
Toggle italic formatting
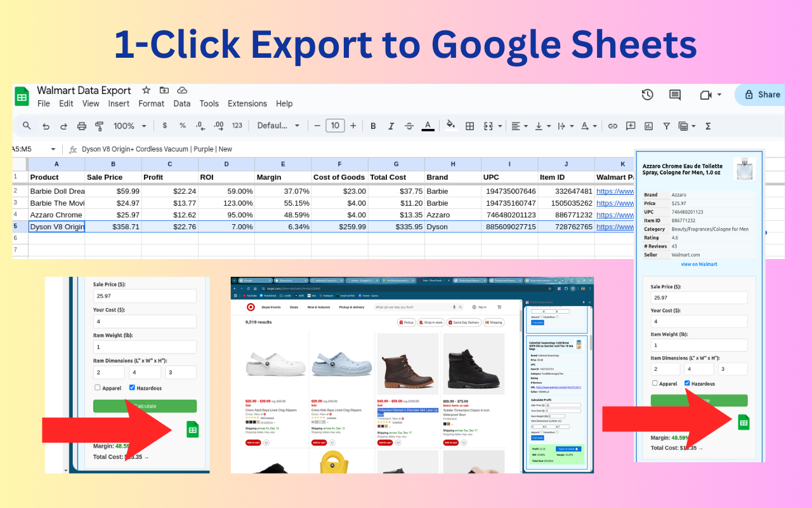[x=391, y=126]
